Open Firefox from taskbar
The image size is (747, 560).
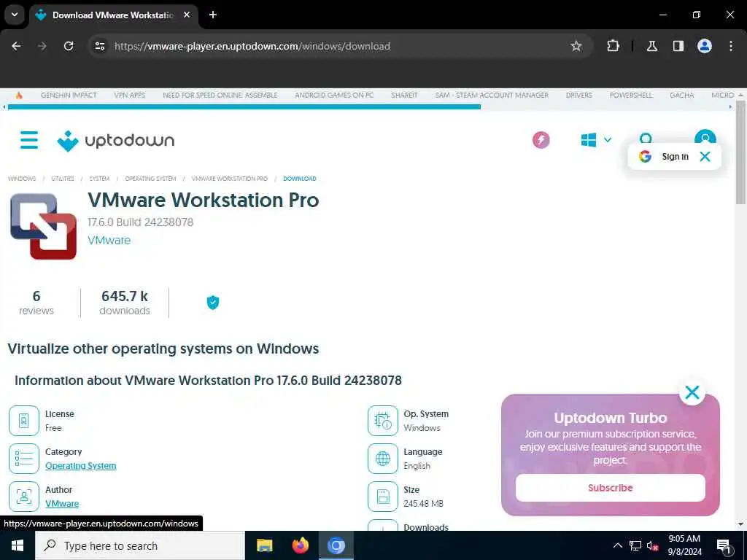pos(300,545)
